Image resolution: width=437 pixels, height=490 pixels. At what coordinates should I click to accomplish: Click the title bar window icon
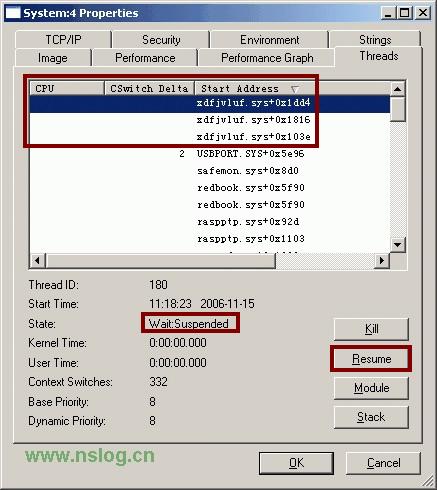coord(13,13)
